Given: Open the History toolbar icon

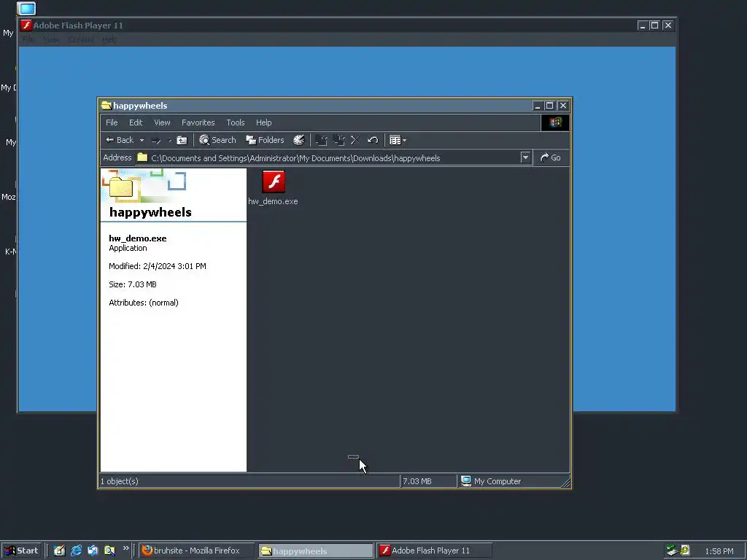Looking at the screenshot, I should coord(298,140).
